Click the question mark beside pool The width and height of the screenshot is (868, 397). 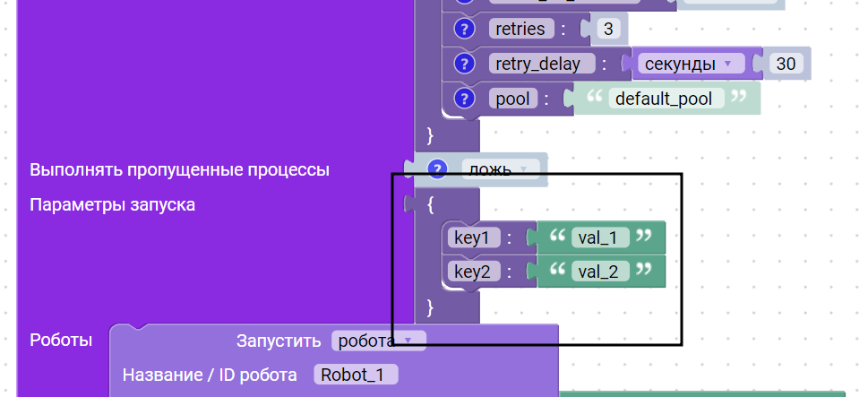coord(463,98)
